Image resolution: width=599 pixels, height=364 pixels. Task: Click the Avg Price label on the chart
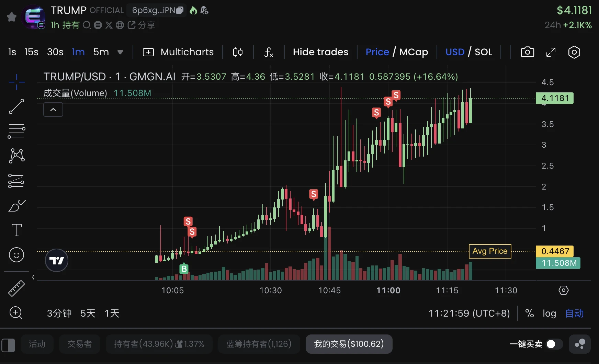490,251
